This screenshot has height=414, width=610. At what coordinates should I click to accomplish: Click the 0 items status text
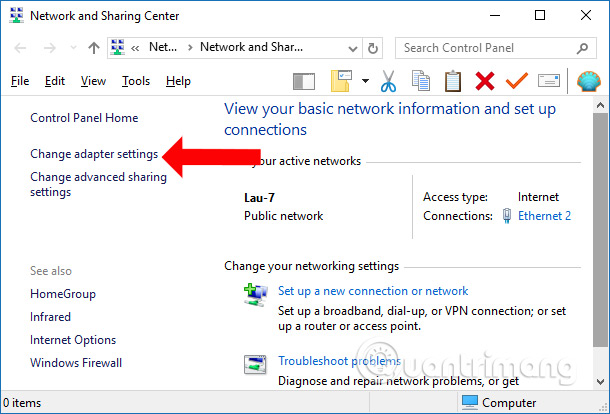[x=22, y=403]
